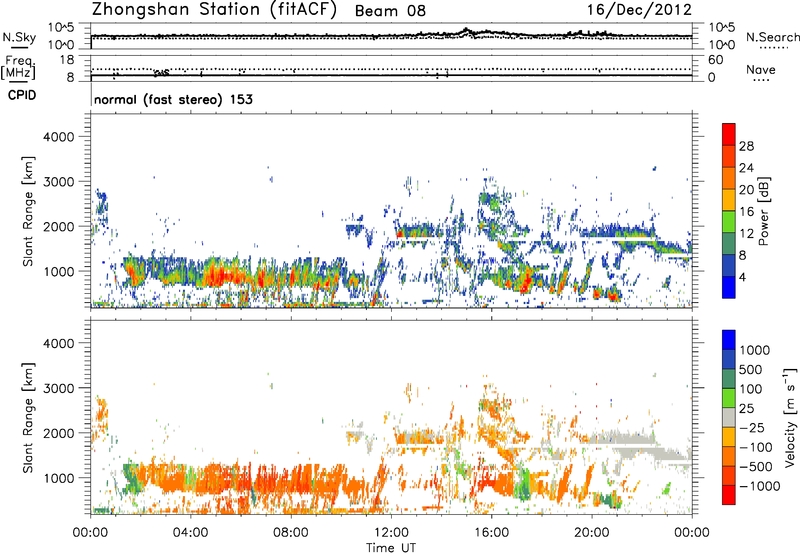The image size is (800, 554).
Task: Click the Time UT axis title
Action: click(x=391, y=548)
